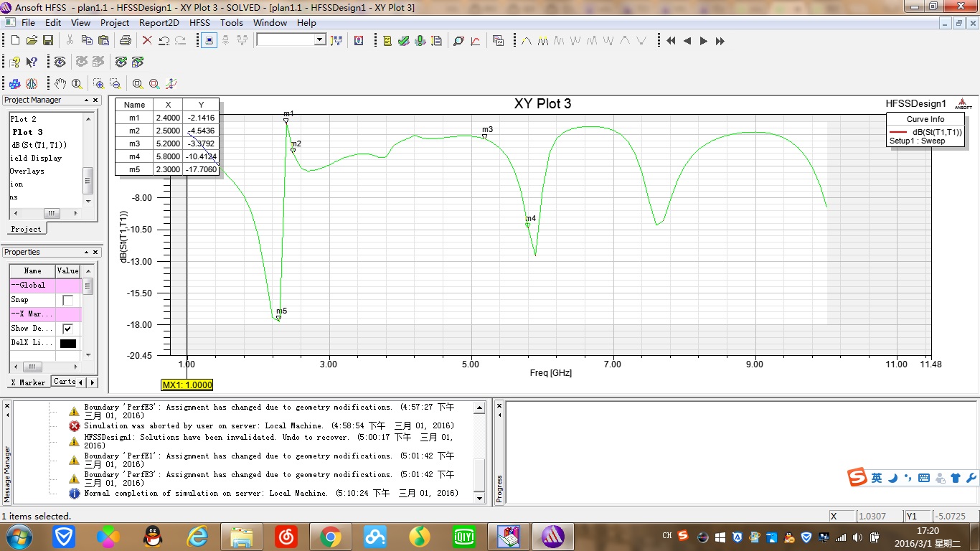980x551 pixels.
Task: Advance properties tabs with right arrow
Action: pyautogui.click(x=92, y=382)
